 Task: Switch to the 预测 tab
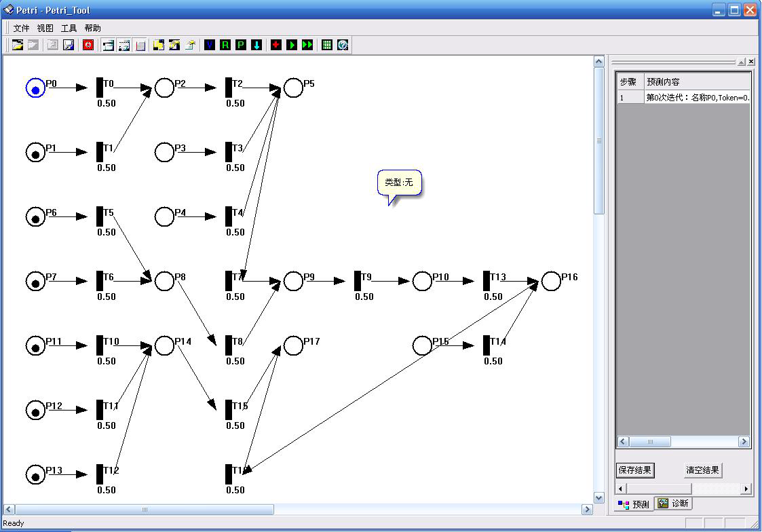click(634, 504)
